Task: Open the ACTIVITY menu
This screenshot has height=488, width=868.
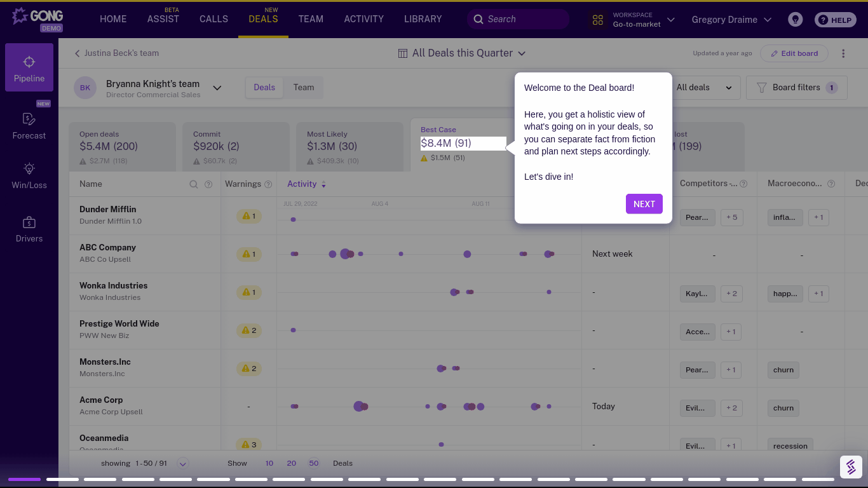Action: tap(363, 19)
